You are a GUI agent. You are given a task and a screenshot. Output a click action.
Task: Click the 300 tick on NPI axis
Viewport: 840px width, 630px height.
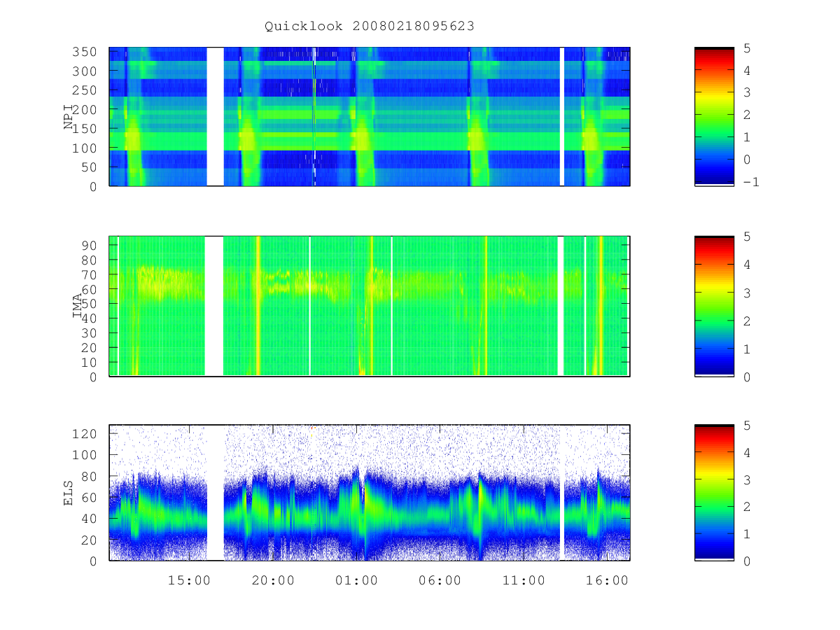[85, 71]
